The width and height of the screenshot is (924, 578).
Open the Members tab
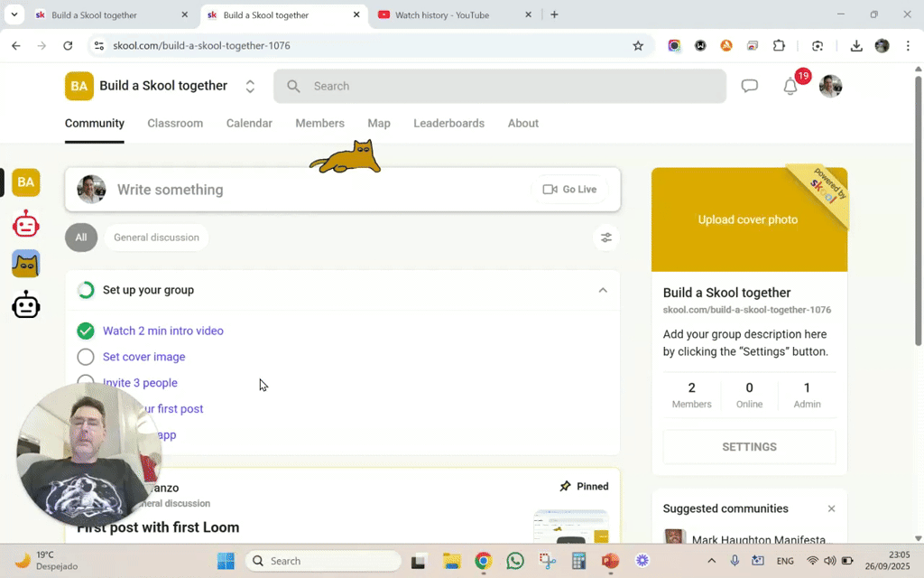click(x=320, y=123)
